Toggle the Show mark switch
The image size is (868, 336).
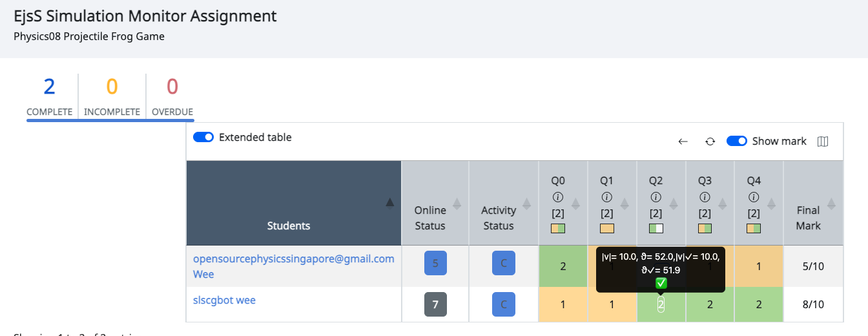(737, 141)
